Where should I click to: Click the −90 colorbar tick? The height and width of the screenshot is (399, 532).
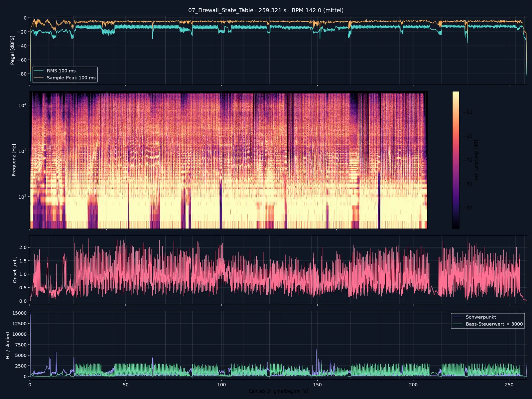pyautogui.click(x=467, y=208)
